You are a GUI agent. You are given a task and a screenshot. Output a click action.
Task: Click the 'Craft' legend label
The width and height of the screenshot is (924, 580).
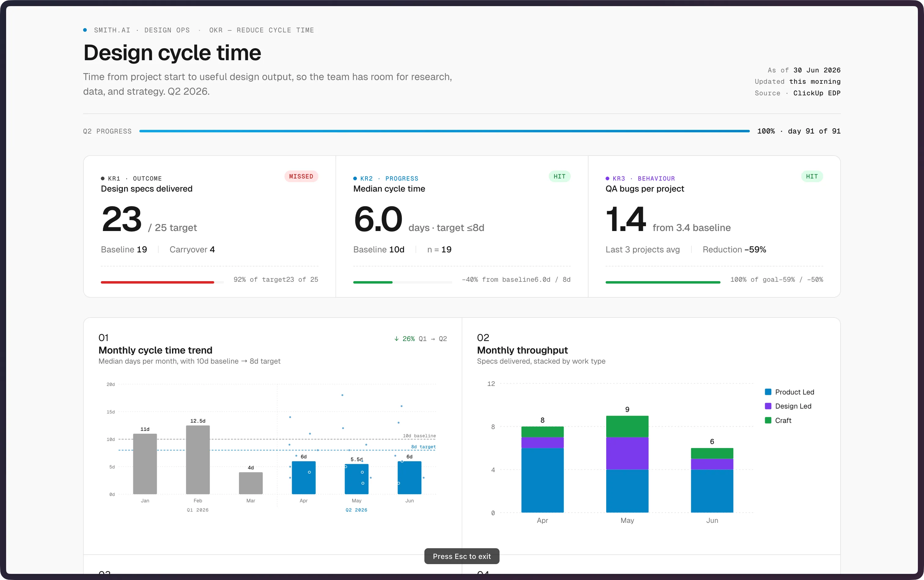(783, 420)
